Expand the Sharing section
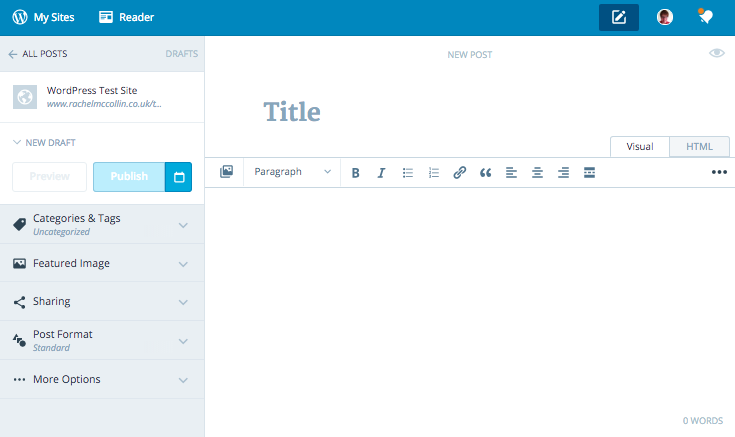Screen dimensions: 735x437 coord(102,301)
